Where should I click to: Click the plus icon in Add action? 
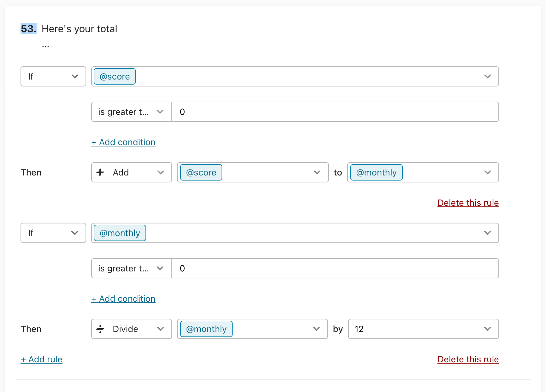100,172
